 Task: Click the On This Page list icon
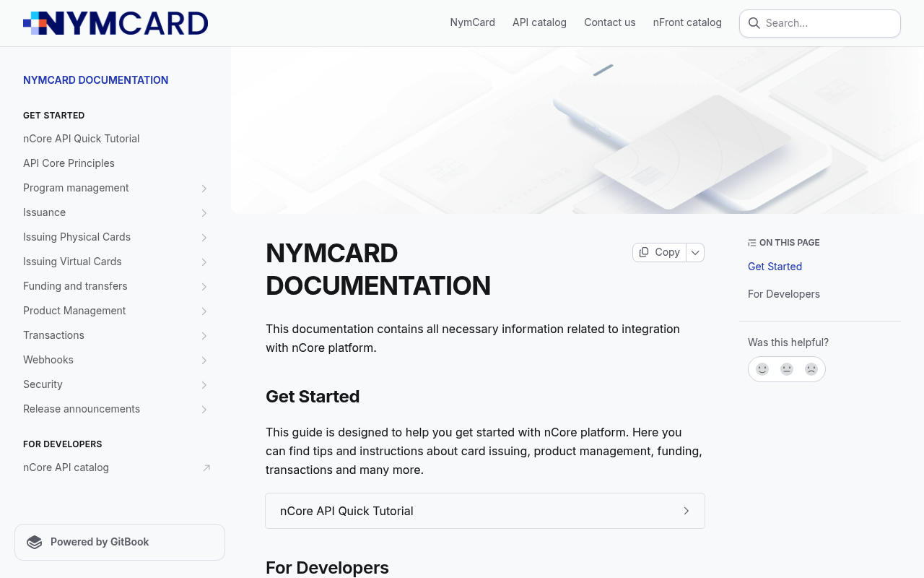click(752, 243)
